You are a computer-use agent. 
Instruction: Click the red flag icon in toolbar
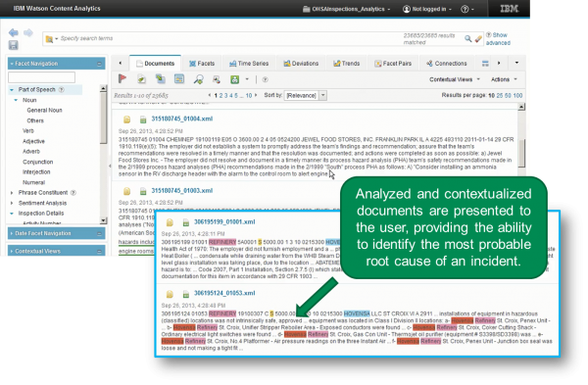point(122,79)
